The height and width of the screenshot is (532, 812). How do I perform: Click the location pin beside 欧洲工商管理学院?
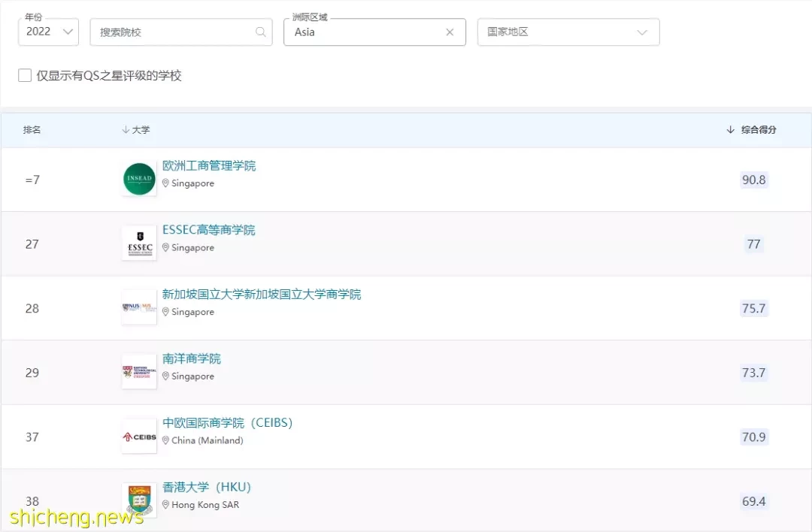165,183
